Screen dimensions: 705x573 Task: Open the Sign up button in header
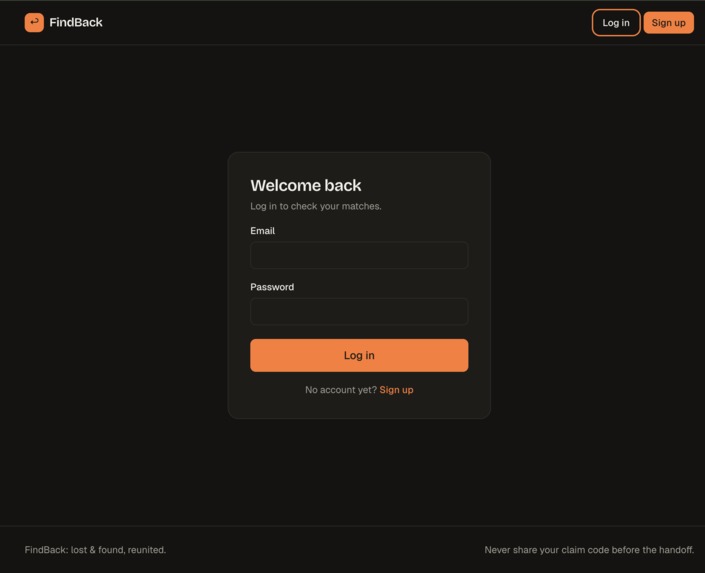[x=669, y=22]
